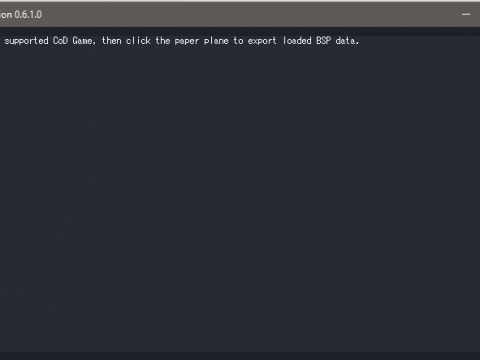The height and width of the screenshot is (360, 480).
Task: Minimize the application window
Action: [x=466, y=14]
